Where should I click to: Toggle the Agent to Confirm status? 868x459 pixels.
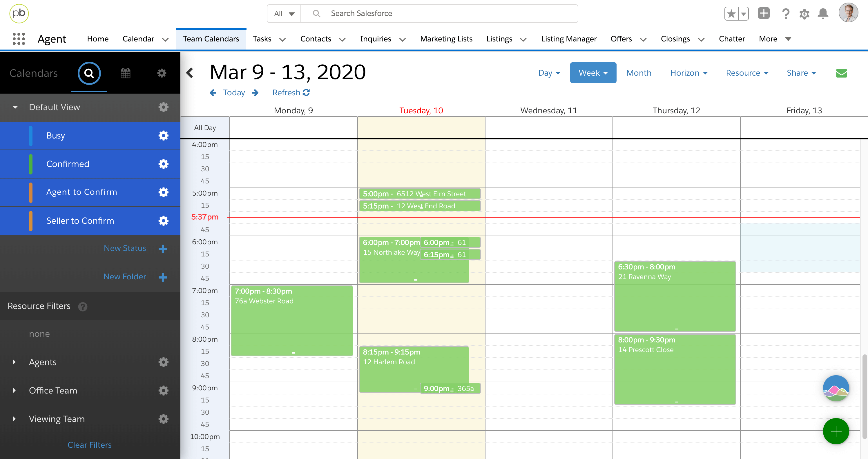[x=81, y=192]
